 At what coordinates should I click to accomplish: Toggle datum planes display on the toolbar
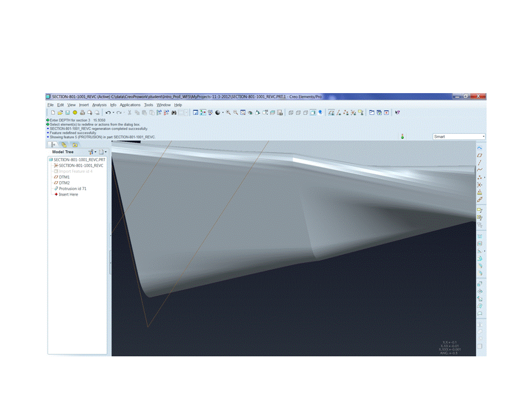click(x=331, y=112)
